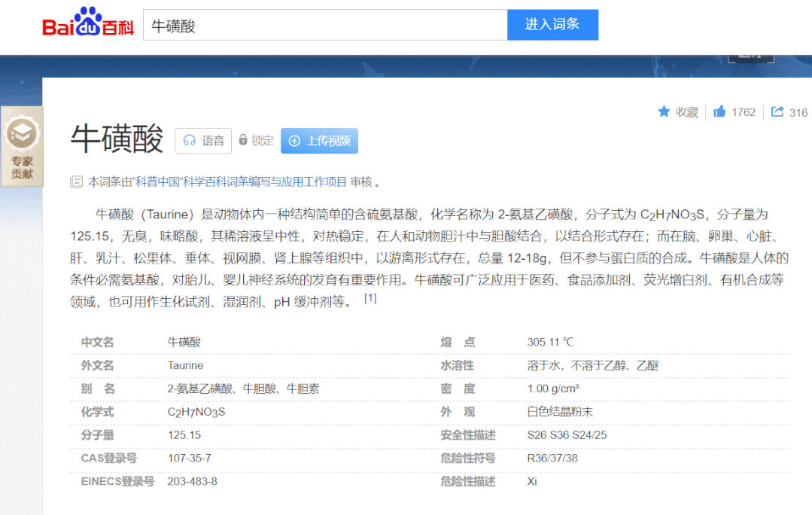Viewport: 812px width, 515px height.
Task: Click the 熔点 row label
Action: [x=458, y=342]
